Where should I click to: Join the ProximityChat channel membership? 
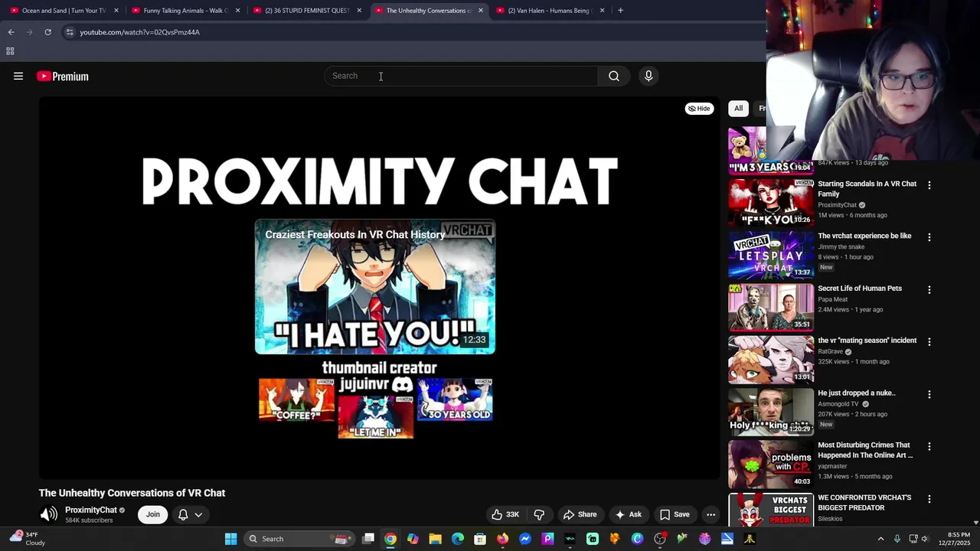coord(153,514)
